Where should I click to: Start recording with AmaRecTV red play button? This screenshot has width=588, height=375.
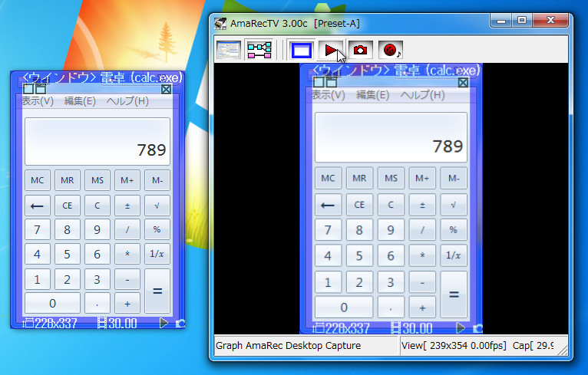click(x=331, y=50)
